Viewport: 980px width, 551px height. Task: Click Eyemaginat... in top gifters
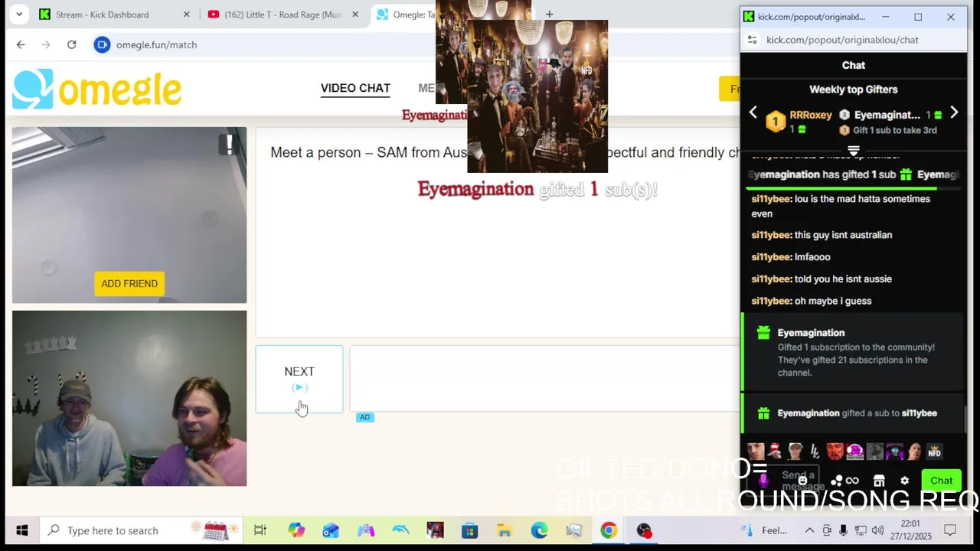(887, 115)
